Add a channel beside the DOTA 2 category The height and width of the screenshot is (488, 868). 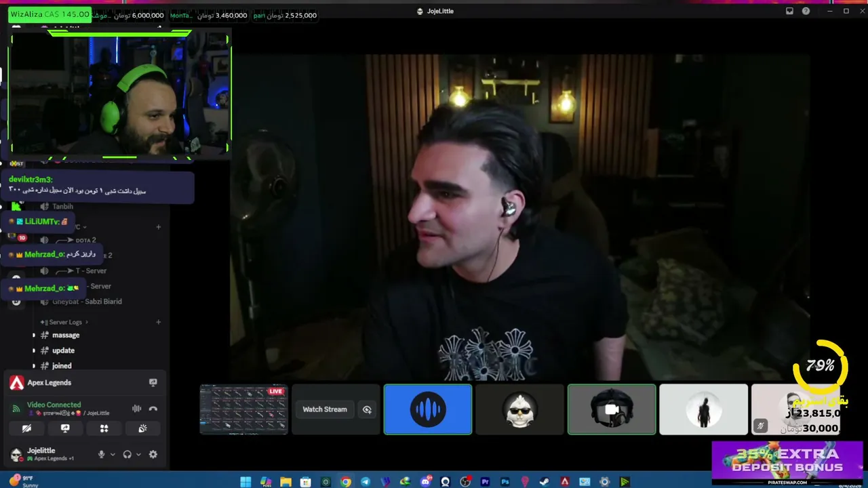click(x=159, y=227)
